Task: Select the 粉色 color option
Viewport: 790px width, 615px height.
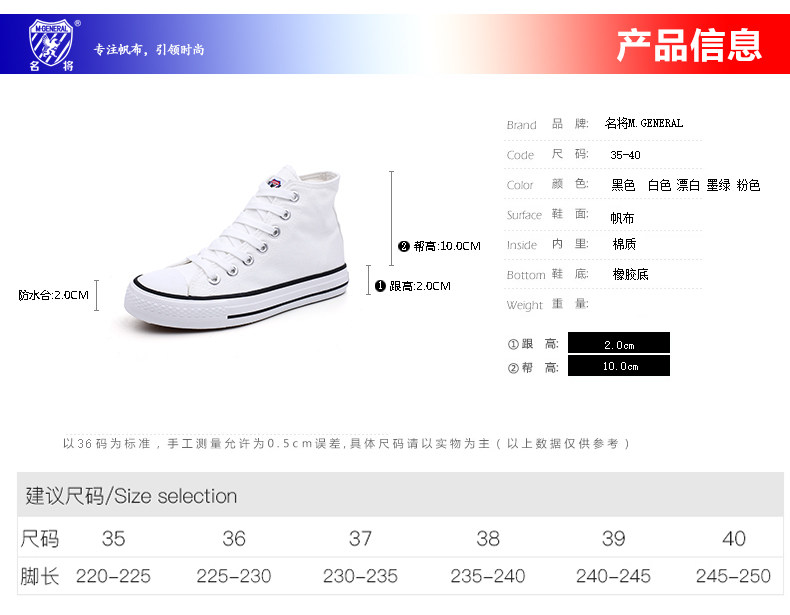Action: [748, 185]
